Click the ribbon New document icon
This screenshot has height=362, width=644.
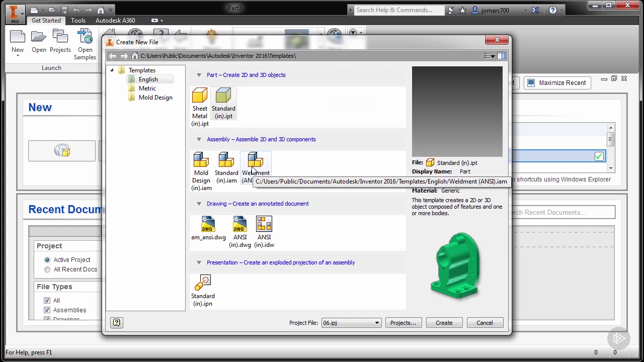(18, 37)
